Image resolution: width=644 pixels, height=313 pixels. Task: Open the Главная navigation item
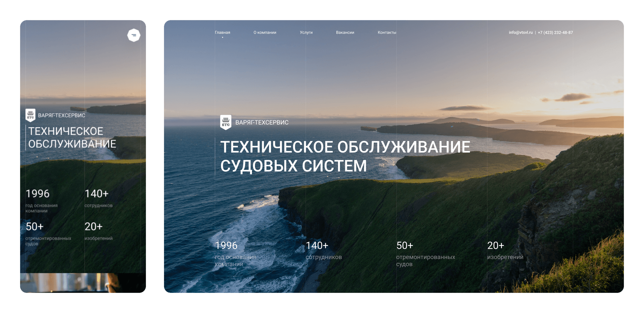(x=222, y=33)
